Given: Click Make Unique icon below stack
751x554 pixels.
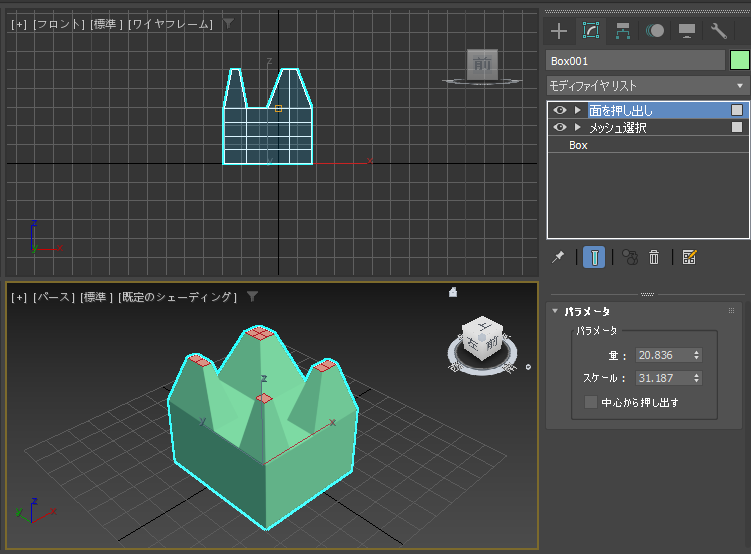Looking at the screenshot, I should click(630, 257).
